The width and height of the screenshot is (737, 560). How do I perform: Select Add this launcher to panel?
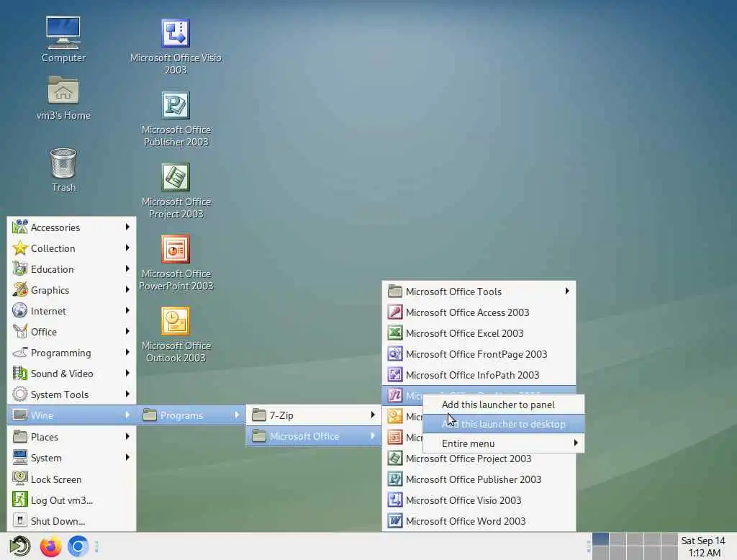(x=503, y=405)
